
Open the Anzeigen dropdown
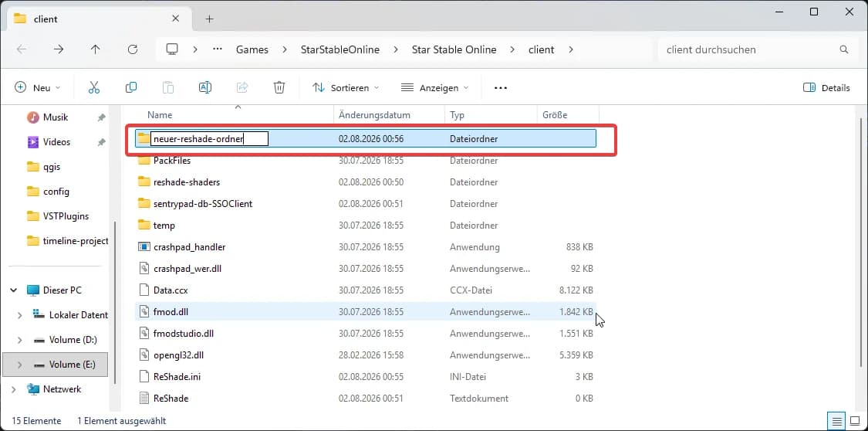(x=434, y=87)
